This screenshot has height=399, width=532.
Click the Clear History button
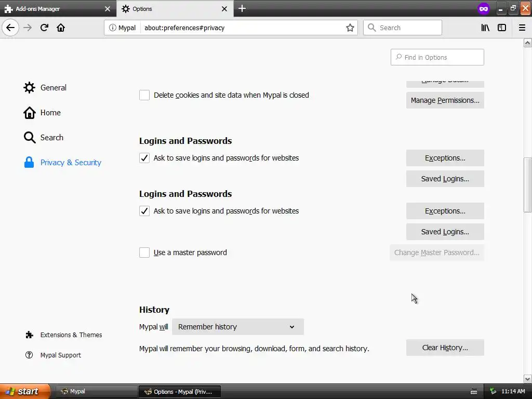[445, 348]
